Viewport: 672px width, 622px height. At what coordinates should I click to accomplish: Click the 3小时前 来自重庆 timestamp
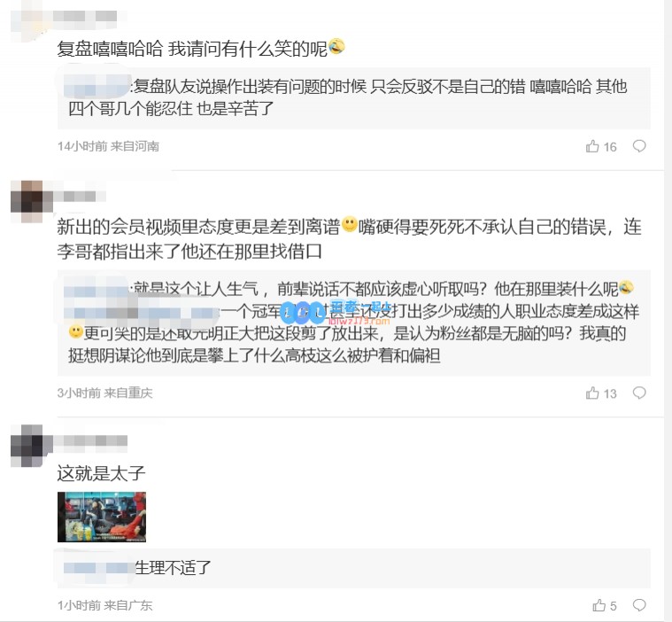pyautogui.click(x=105, y=393)
